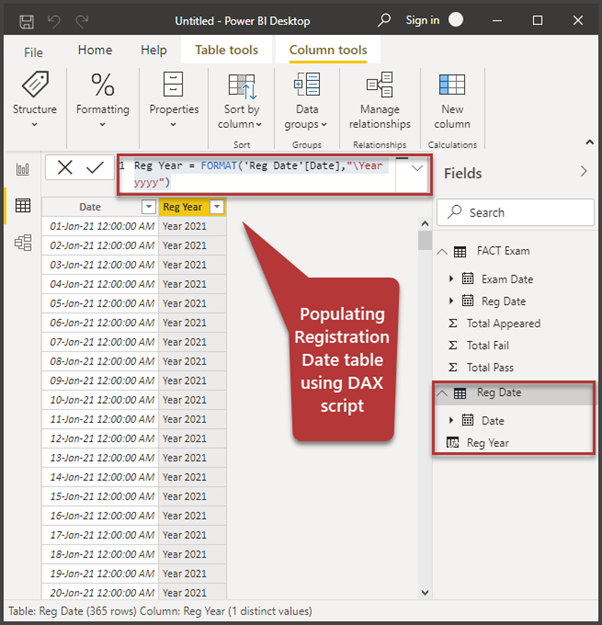Click the user avatar circle
The width and height of the screenshot is (602, 625).
456,20
